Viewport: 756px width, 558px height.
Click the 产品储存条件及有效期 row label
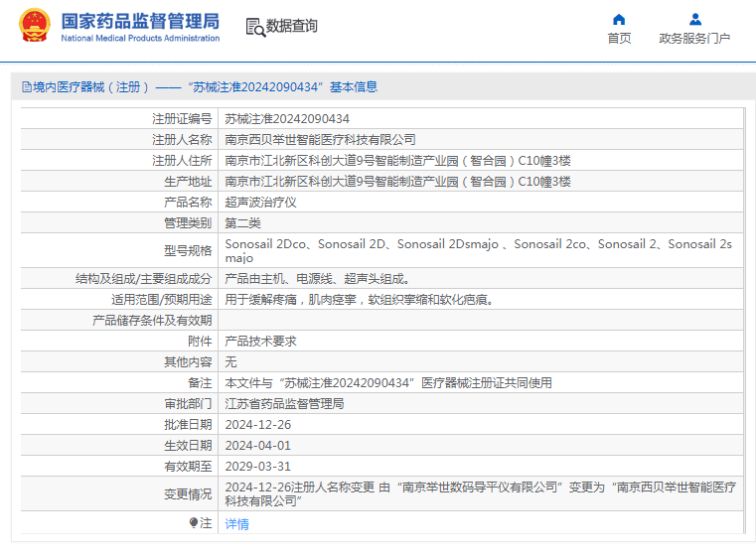click(x=152, y=321)
